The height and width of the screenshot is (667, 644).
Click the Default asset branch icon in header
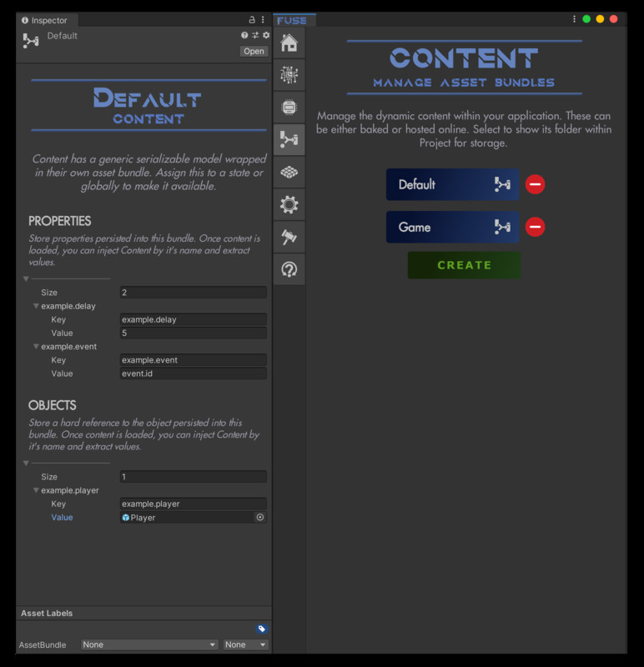coord(31,41)
